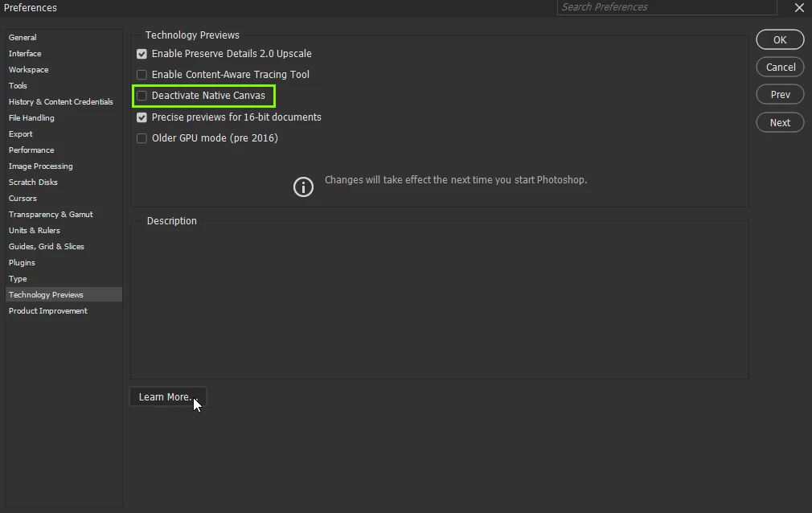Confirm changes with OK button
Viewport: 812px width, 513px height.
point(780,40)
